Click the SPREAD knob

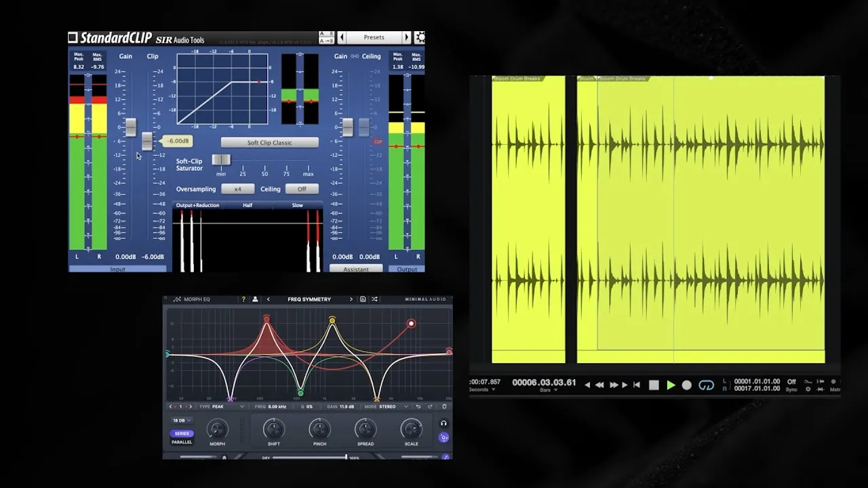(366, 428)
